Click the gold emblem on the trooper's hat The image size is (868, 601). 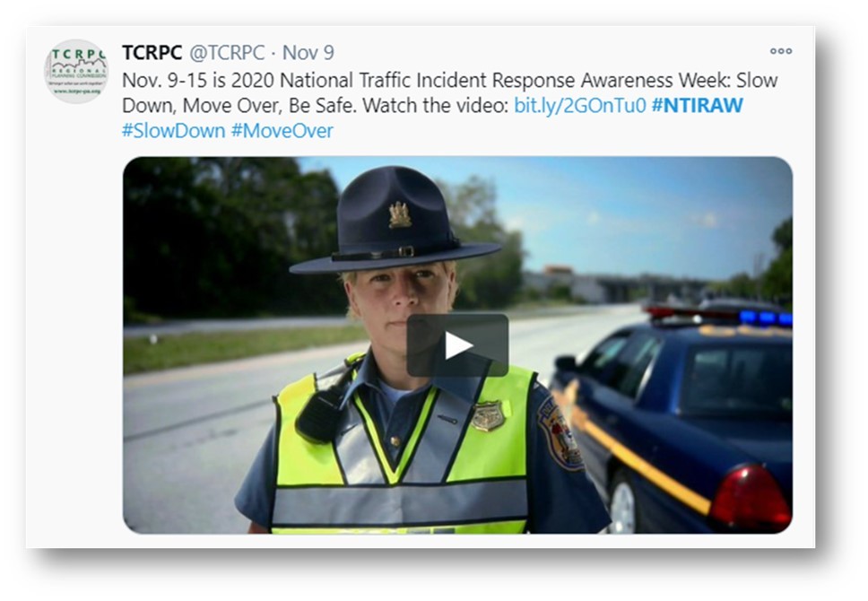(400, 215)
